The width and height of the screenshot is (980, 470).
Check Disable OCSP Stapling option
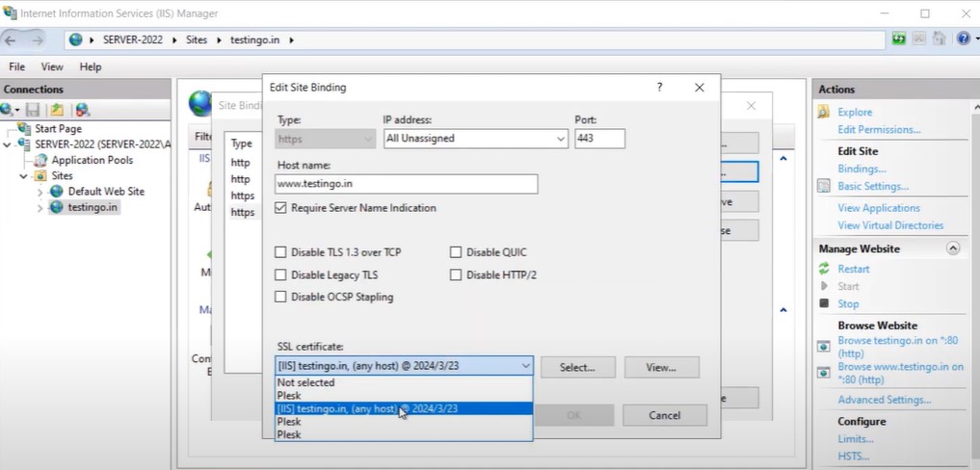pyautogui.click(x=280, y=297)
